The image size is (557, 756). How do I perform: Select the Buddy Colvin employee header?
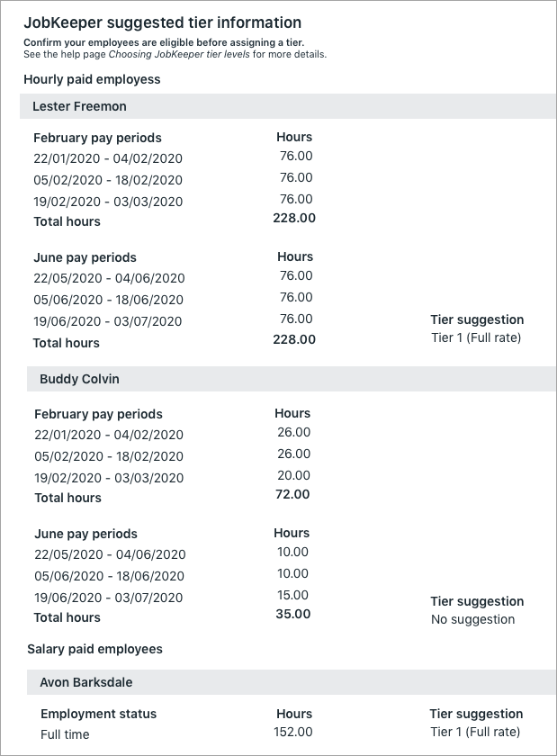tap(79, 379)
